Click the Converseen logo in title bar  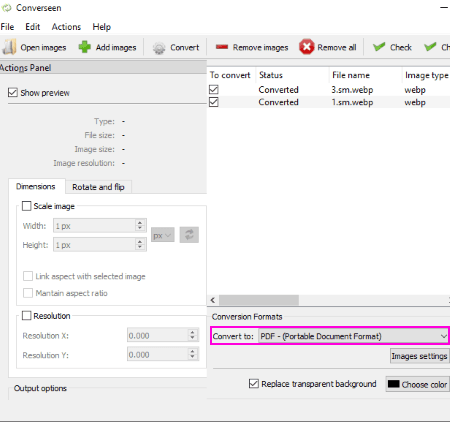click(6, 8)
